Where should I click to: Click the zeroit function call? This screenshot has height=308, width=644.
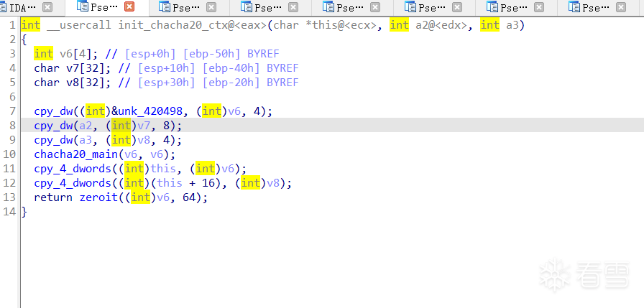98,197
